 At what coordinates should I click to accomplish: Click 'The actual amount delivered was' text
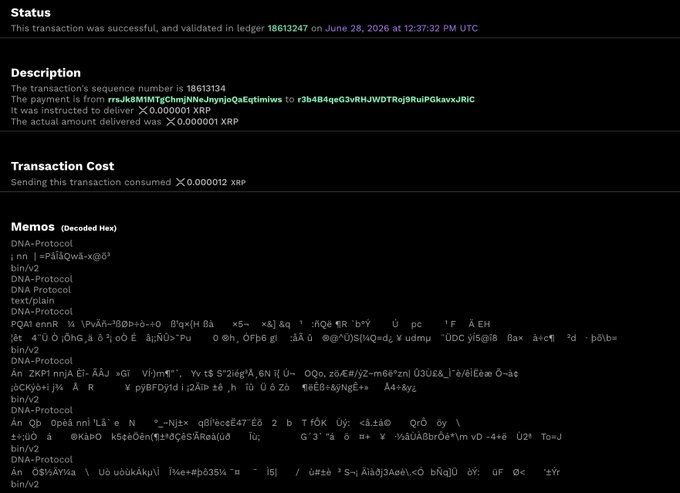[86, 122]
